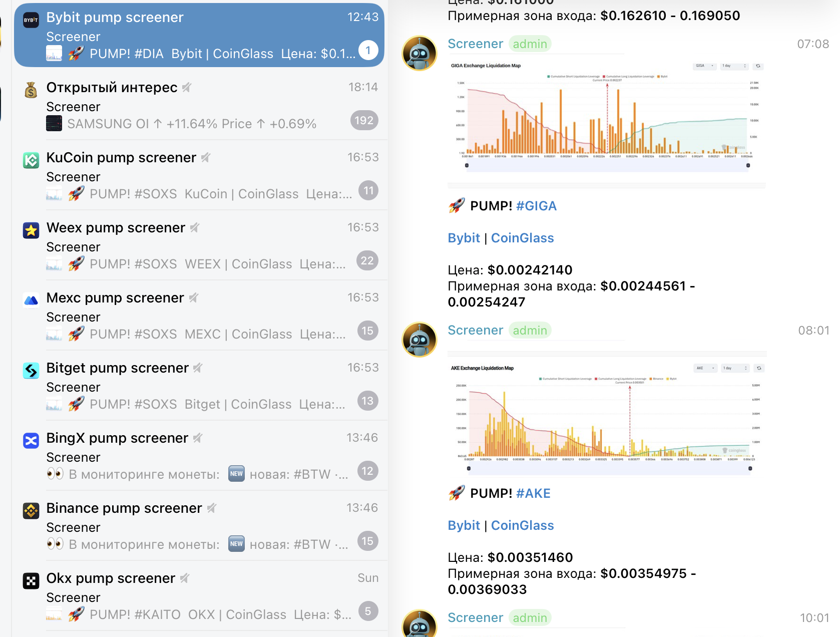Click the #GIGA hashtag link

[x=536, y=206]
